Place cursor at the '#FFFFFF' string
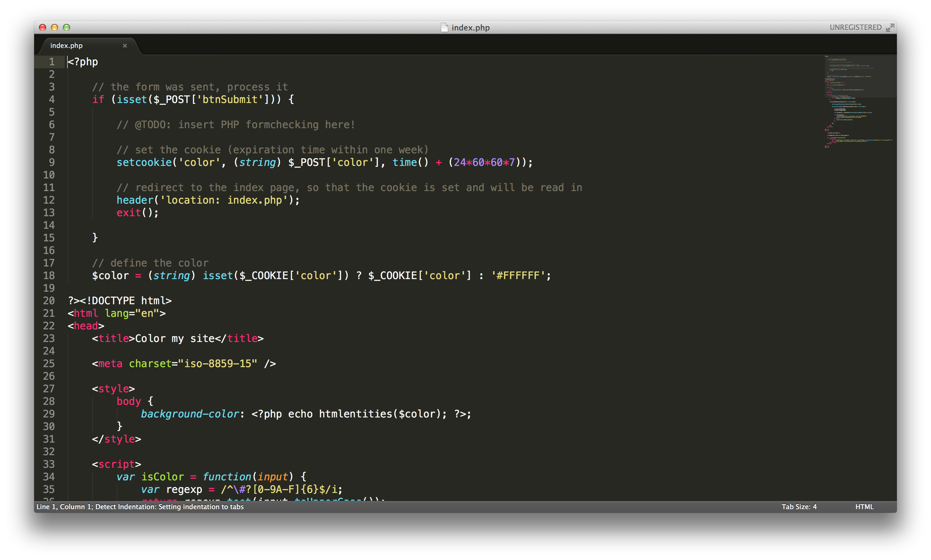This screenshot has width=931, height=560. coord(518,276)
